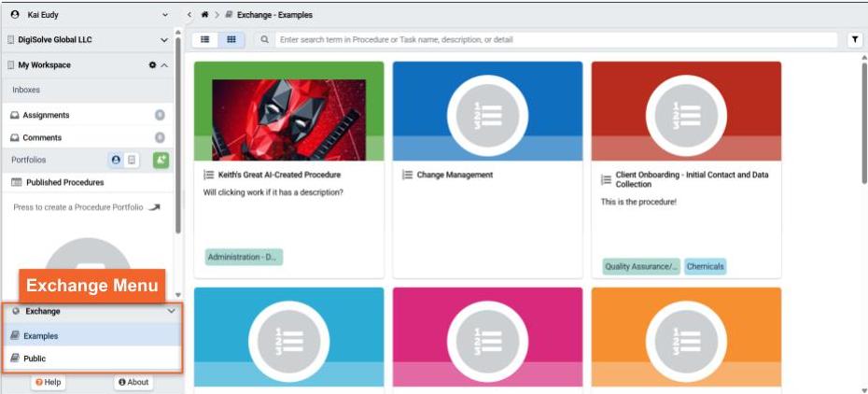Click the Chemicals tag
This screenshot has height=394, width=868.
coord(706,267)
